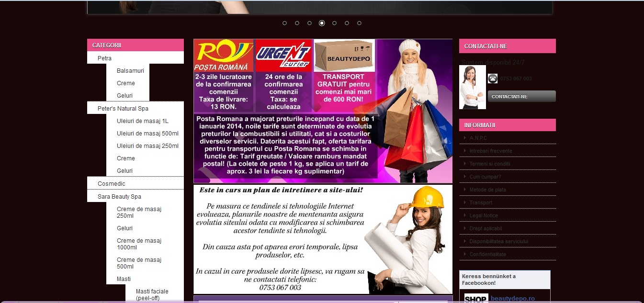Click the top slideshow banner image
Image resolution: width=644 pixels, height=303 pixels.
click(x=320, y=7)
